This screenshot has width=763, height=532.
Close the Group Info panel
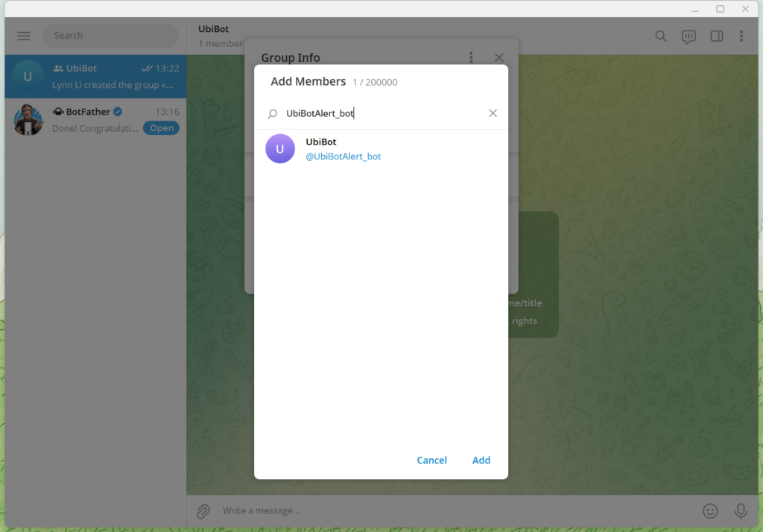[499, 57]
